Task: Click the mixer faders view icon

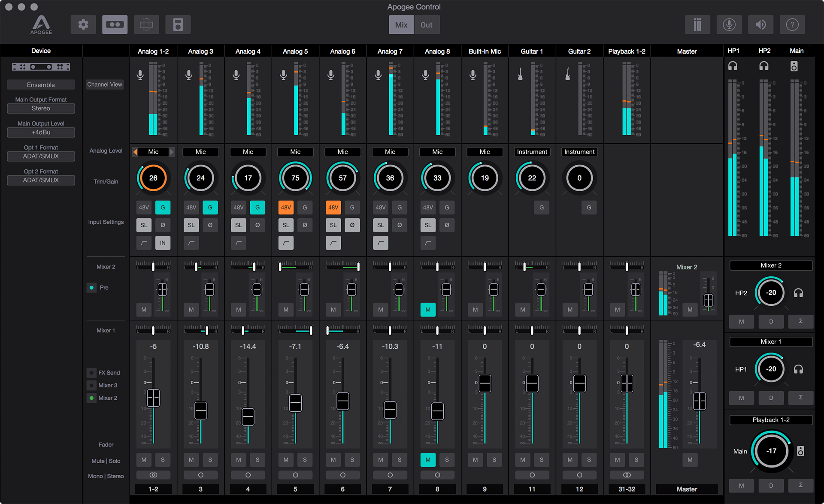Action: tap(697, 24)
